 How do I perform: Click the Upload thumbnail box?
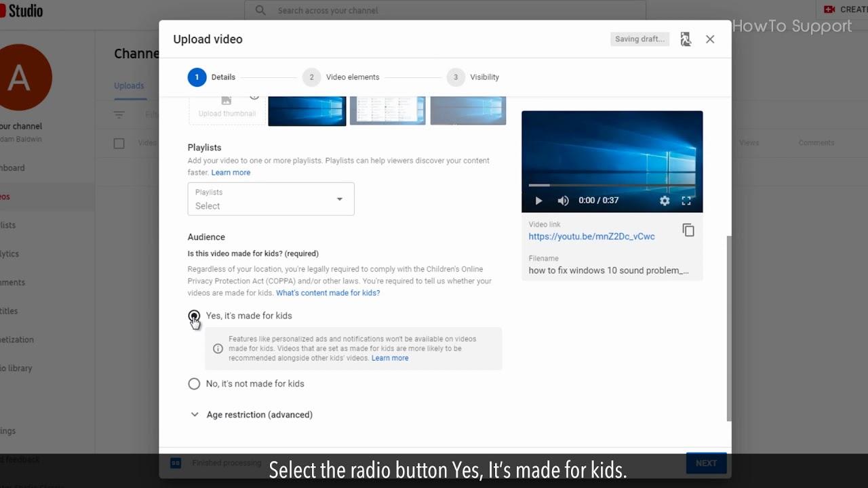pos(226,108)
